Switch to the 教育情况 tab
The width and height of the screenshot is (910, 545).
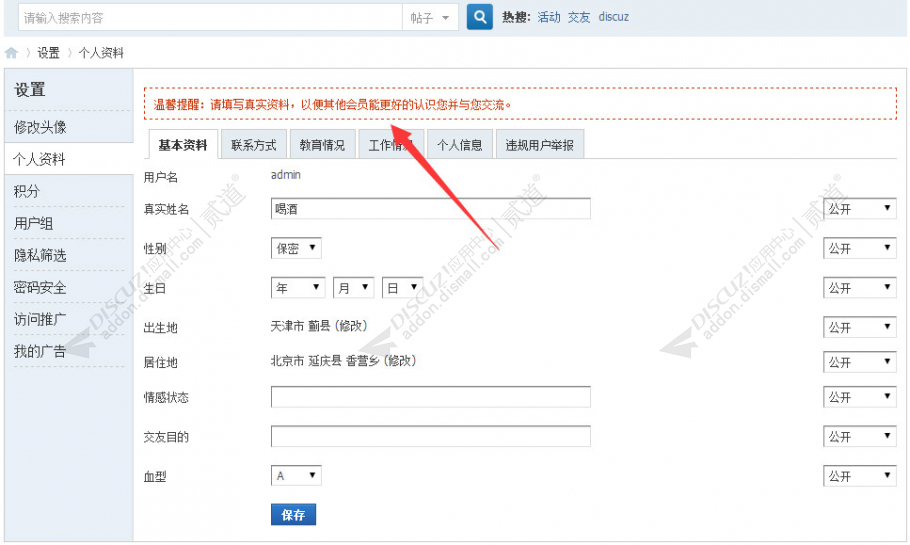(x=322, y=145)
